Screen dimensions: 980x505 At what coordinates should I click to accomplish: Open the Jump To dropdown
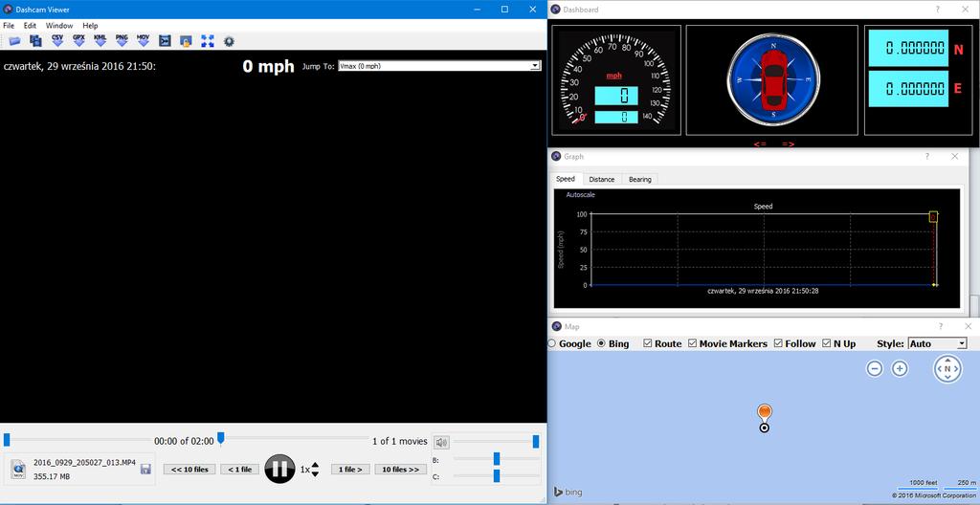tap(438, 66)
